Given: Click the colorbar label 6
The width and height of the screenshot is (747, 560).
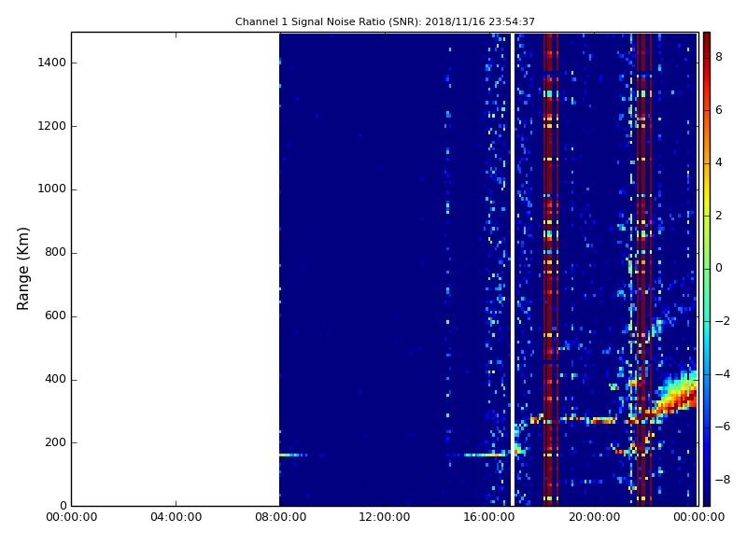Looking at the screenshot, I should (x=719, y=110).
